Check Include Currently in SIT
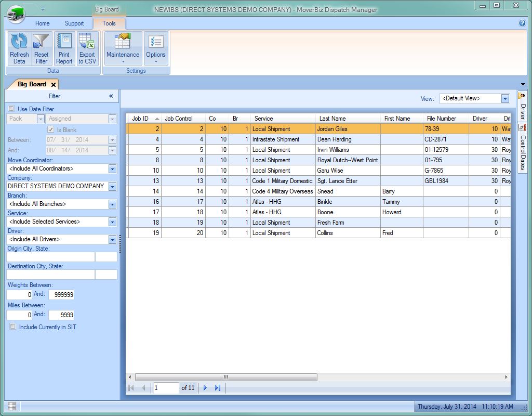Image resolution: width=532 pixels, height=416 pixels. click(x=13, y=327)
